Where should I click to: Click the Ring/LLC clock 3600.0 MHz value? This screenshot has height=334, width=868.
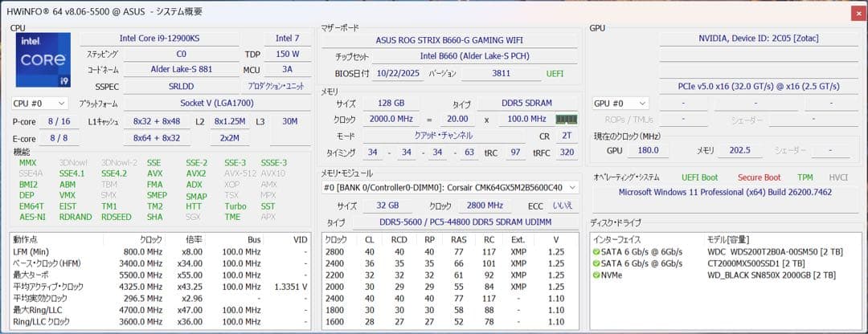pos(143,321)
